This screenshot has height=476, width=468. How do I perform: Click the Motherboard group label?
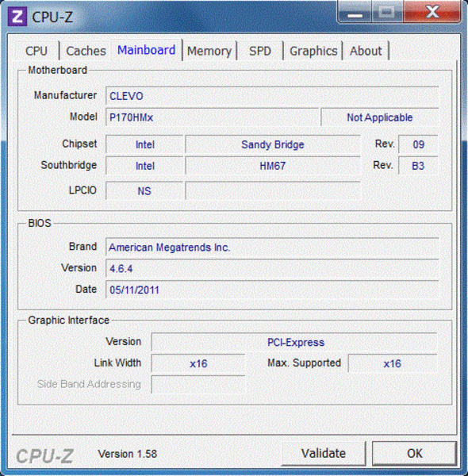58,70
